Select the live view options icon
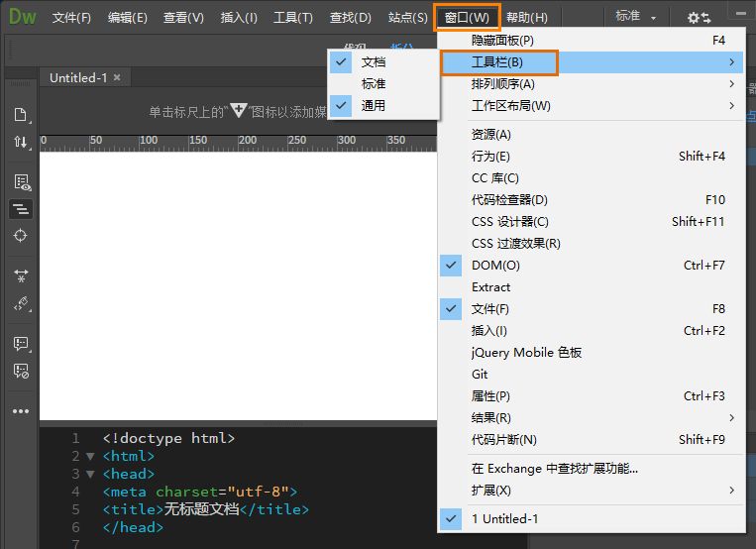Image resolution: width=756 pixels, height=549 pixels. tap(22, 182)
